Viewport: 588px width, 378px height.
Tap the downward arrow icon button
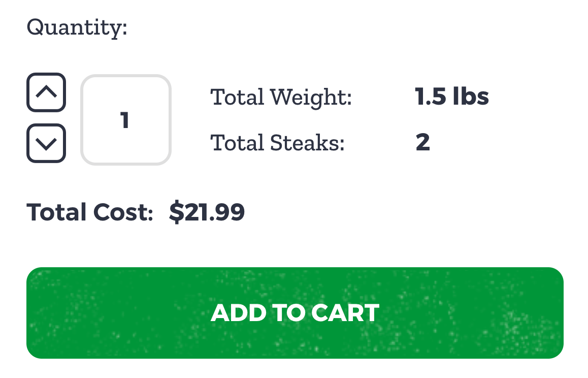[46, 143]
